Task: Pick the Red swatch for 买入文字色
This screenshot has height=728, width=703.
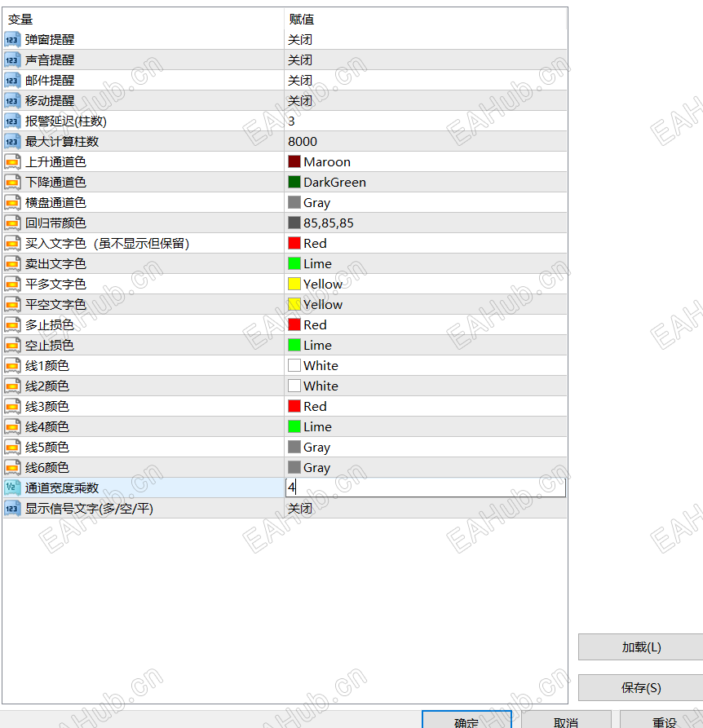Action: 294,243
